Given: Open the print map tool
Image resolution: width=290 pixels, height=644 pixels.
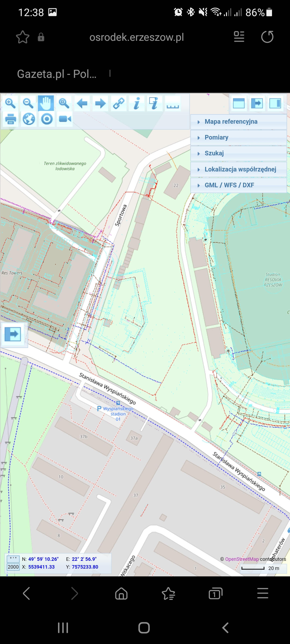Looking at the screenshot, I should point(10,119).
